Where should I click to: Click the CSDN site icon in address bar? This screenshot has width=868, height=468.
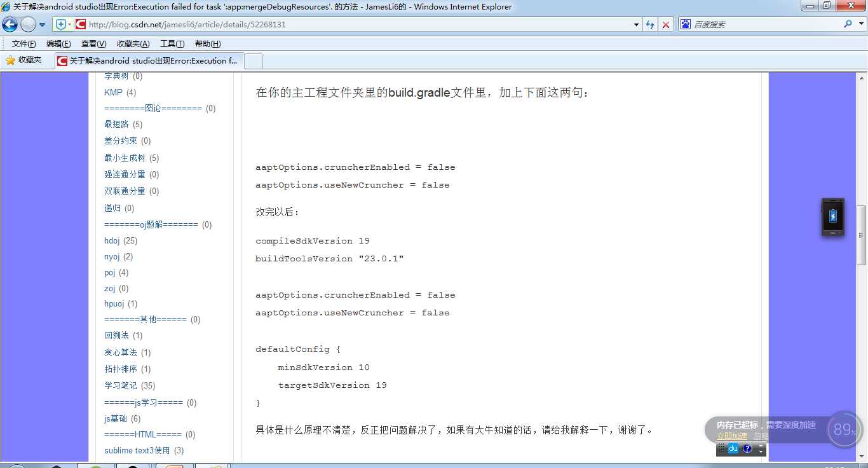(x=80, y=25)
